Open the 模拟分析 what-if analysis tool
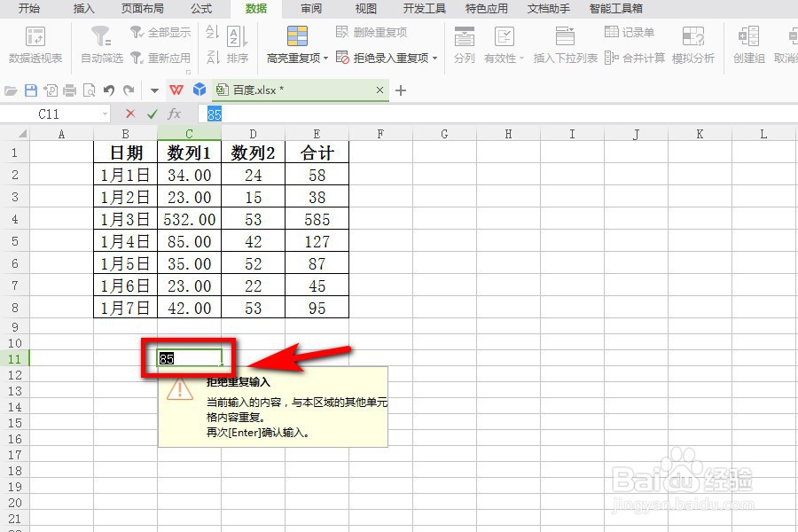 click(694, 44)
